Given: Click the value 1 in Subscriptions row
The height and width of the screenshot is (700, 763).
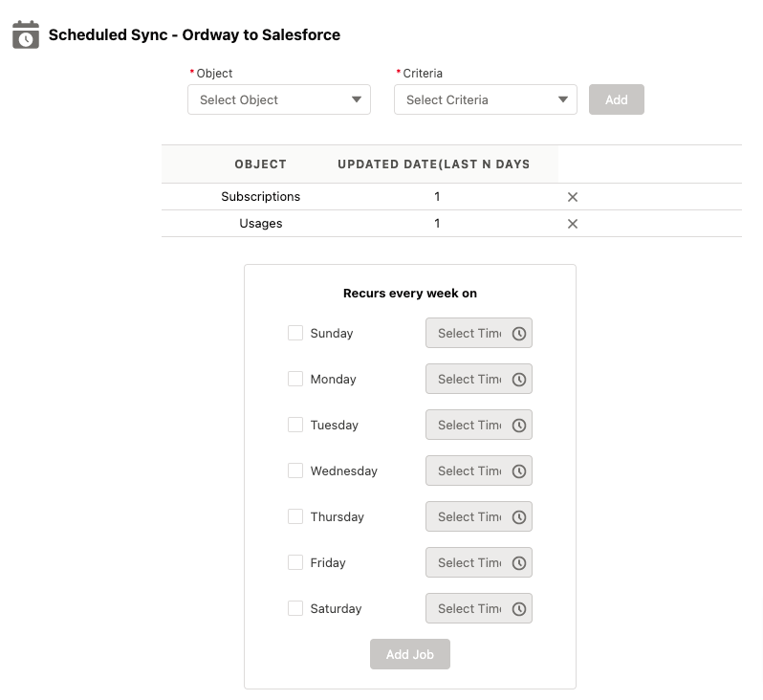Looking at the screenshot, I should coord(437,197).
